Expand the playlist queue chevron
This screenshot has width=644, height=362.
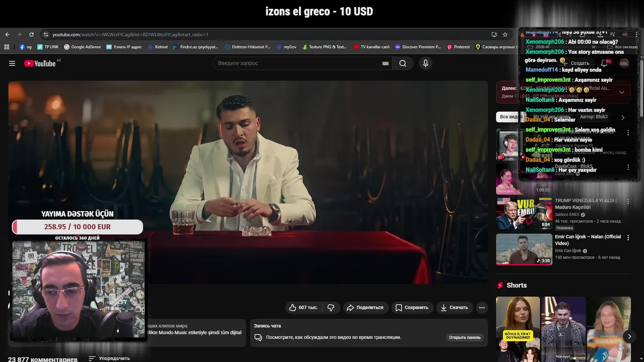[x=622, y=92]
